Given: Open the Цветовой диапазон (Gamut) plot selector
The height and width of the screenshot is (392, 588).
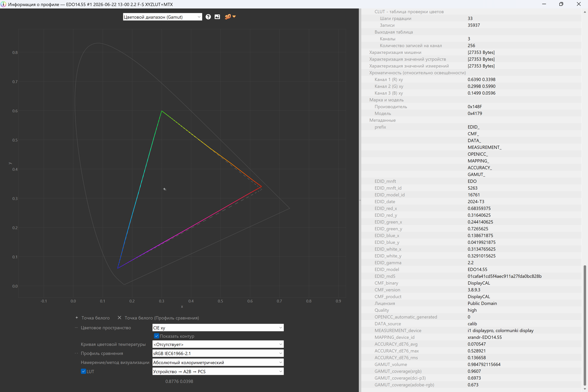Looking at the screenshot, I should tap(162, 17).
